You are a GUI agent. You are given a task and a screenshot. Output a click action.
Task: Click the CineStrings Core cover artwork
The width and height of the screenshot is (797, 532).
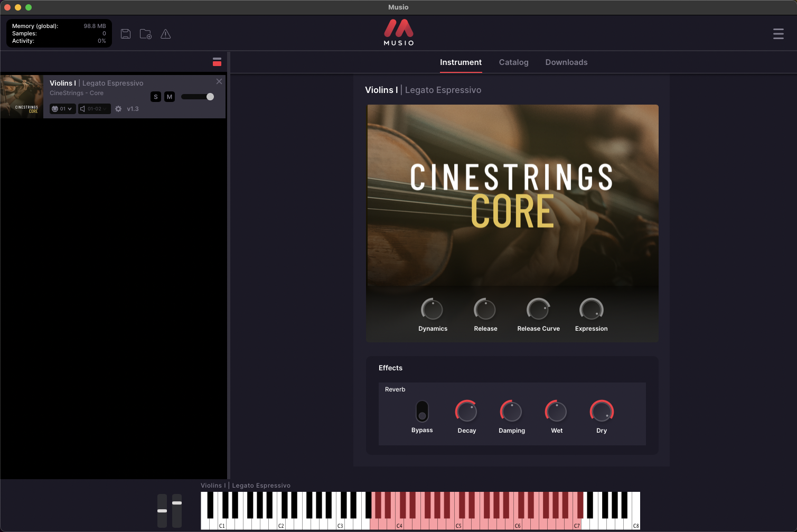(513, 195)
